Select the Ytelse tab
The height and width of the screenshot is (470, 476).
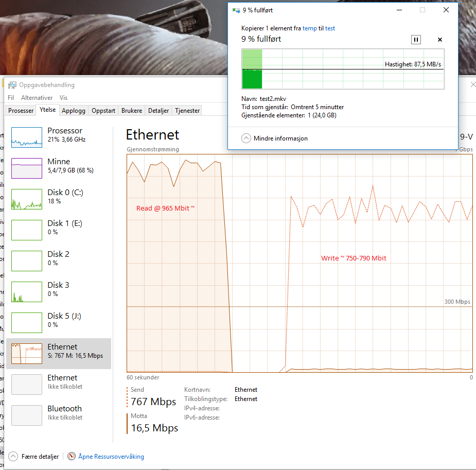(x=48, y=110)
